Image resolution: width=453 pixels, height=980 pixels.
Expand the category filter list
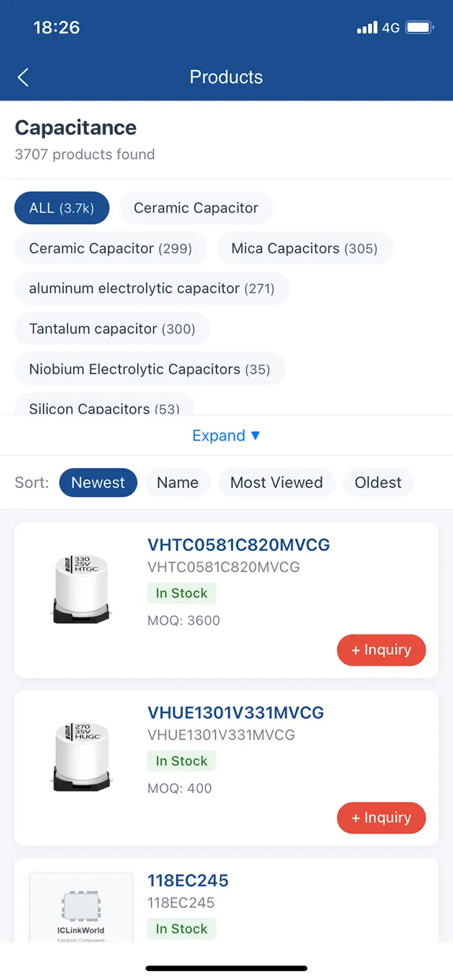pyautogui.click(x=226, y=436)
